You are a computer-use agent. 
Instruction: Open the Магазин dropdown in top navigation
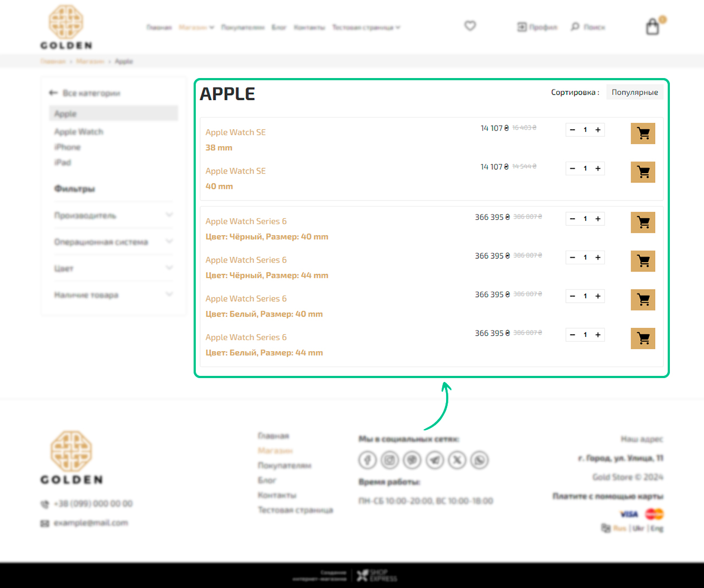coord(196,27)
